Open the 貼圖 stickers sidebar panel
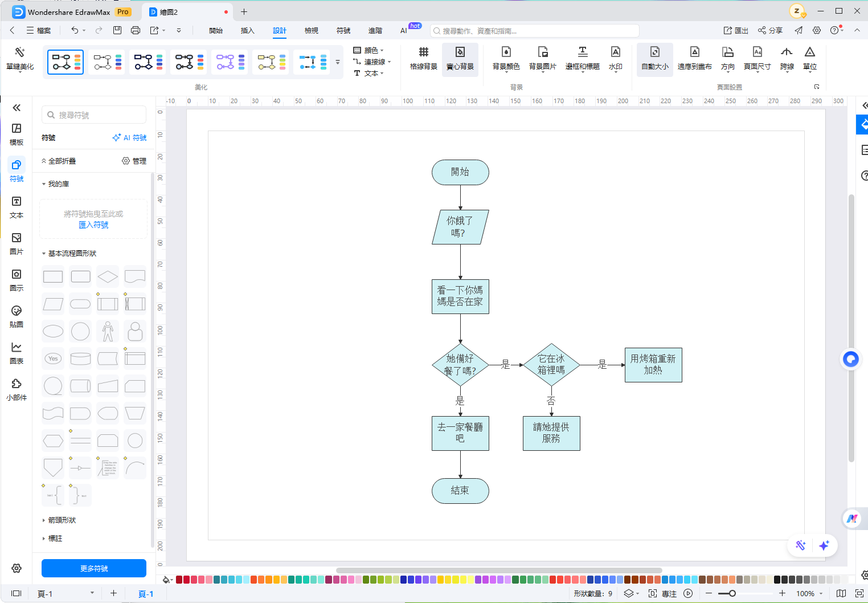 click(17, 317)
